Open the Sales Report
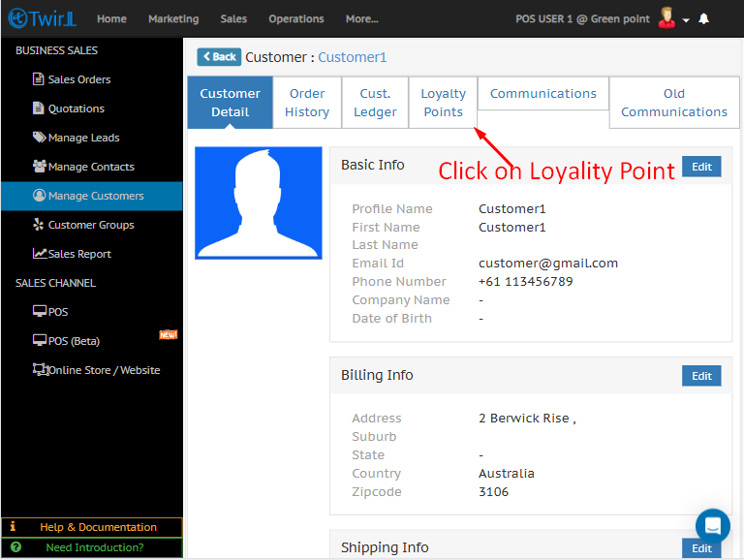This screenshot has height=560, width=744. click(79, 254)
